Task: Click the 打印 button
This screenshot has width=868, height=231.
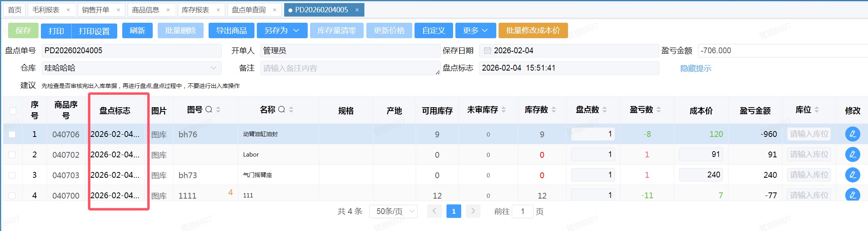Action: [56, 31]
